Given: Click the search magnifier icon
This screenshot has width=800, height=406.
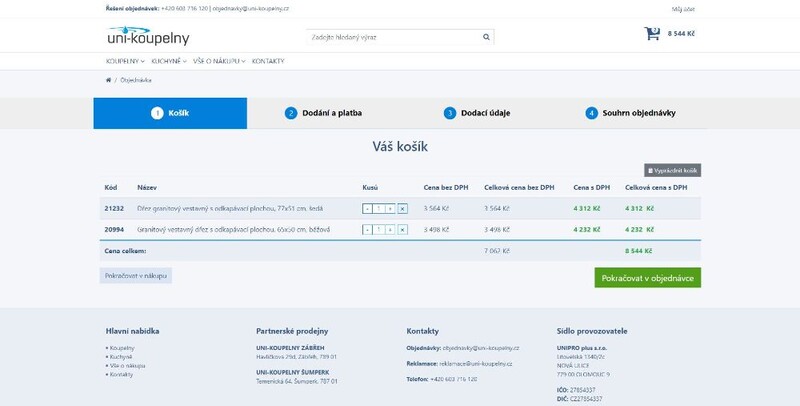Looking at the screenshot, I should (x=486, y=37).
